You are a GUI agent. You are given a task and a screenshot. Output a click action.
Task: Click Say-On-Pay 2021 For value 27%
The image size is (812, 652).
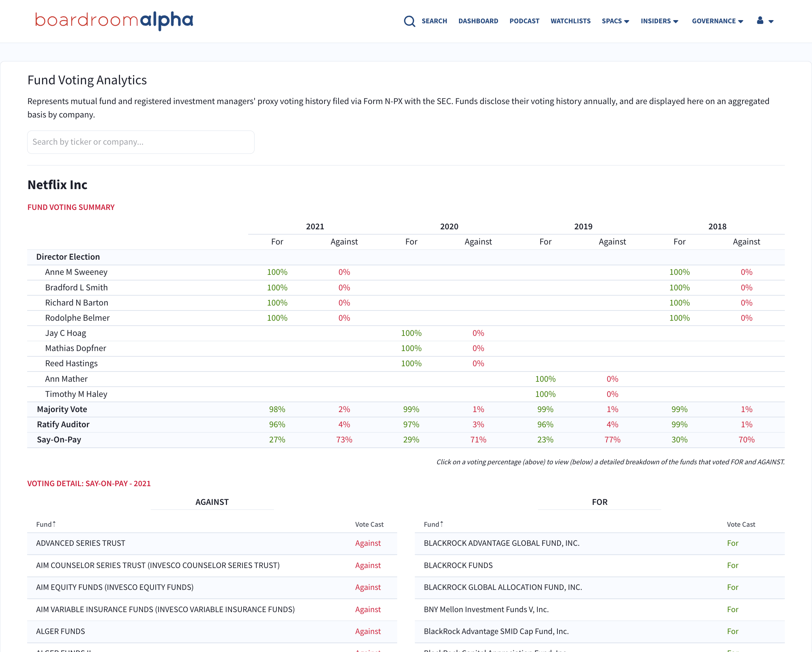click(277, 439)
